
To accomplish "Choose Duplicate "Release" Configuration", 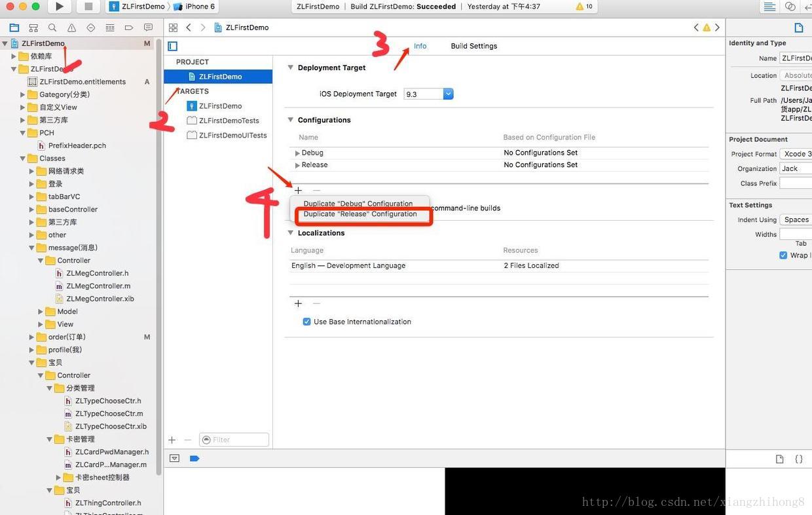I will coord(360,214).
